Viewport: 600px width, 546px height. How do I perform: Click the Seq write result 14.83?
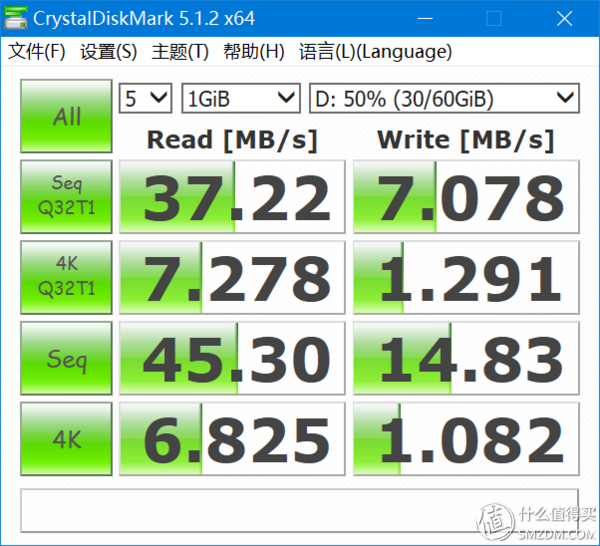click(x=465, y=358)
